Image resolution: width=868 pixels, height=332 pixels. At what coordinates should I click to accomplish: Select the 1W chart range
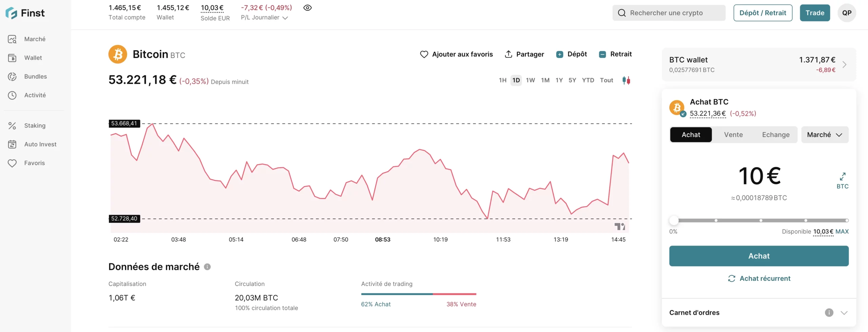(x=530, y=80)
